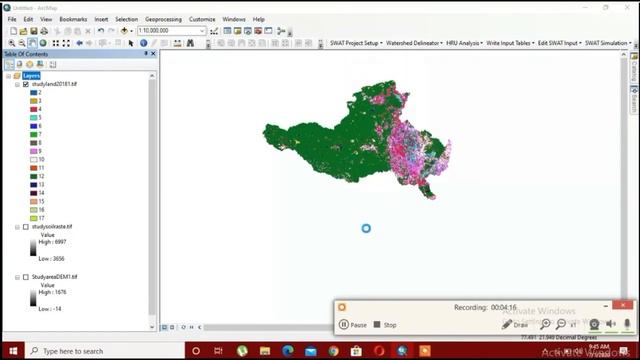The image size is (640, 360).
Task: Print the current map
Action: point(44,31)
